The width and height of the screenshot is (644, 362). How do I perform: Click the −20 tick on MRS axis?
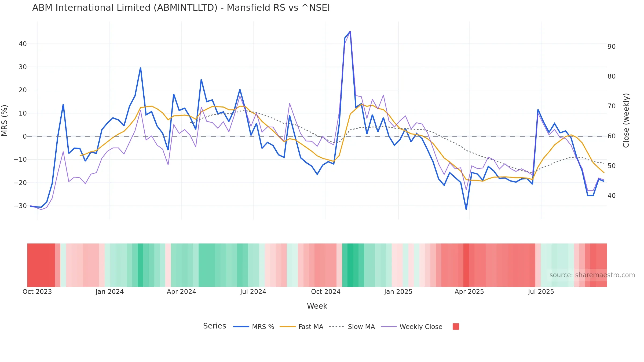coord(20,183)
